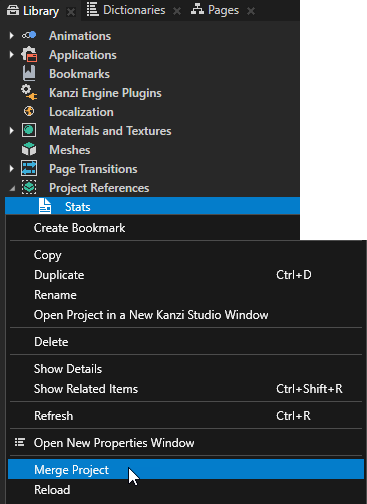Click the Localization globe icon

coord(29,111)
